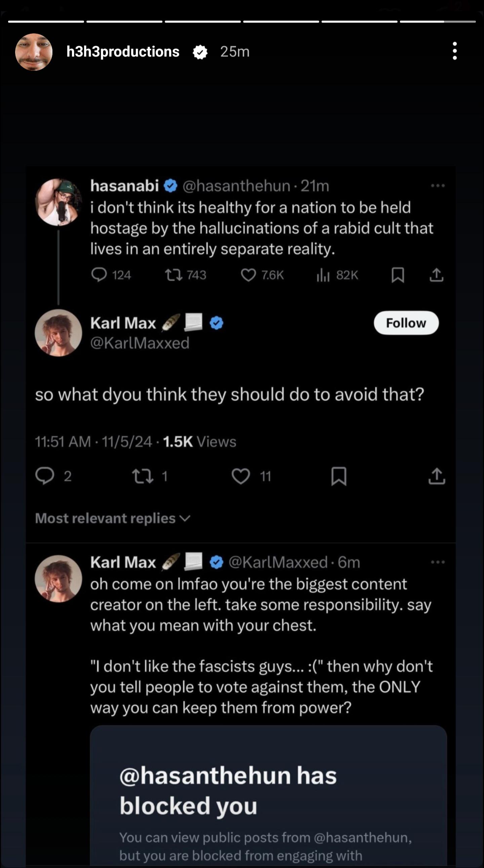Image resolution: width=484 pixels, height=868 pixels.
Task: Tap the reply icon on hasanabi's tweet
Action: point(99,275)
